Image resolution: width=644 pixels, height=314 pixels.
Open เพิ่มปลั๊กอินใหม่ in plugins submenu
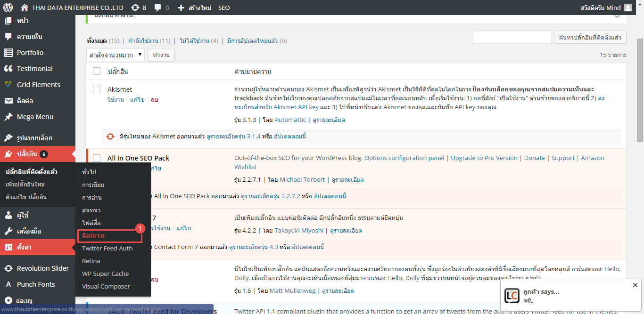coord(25,184)
